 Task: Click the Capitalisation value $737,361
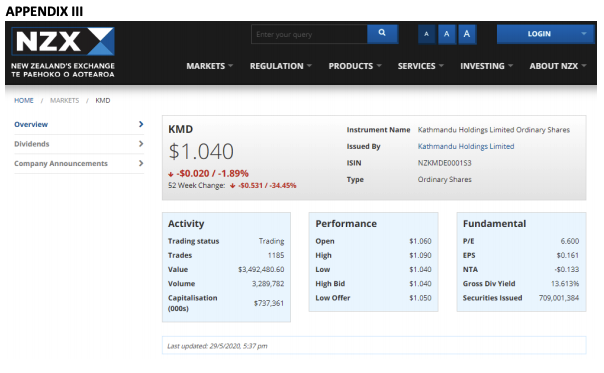click(269, 303)
